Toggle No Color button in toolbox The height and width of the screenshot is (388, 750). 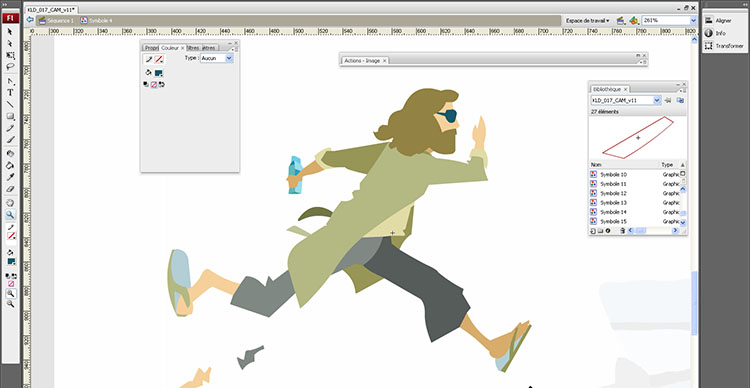pyautogui.click(x=11, y=283)
